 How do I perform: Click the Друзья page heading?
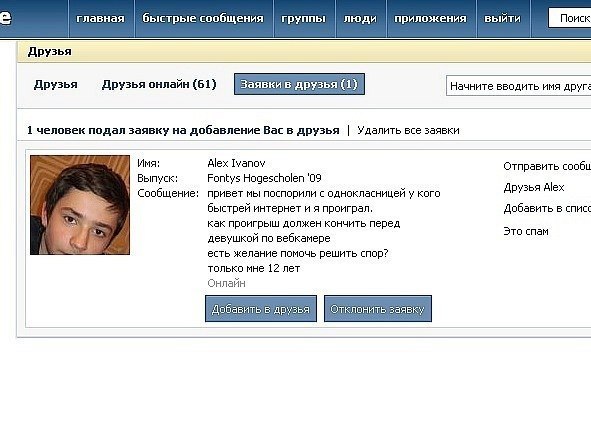49,52
